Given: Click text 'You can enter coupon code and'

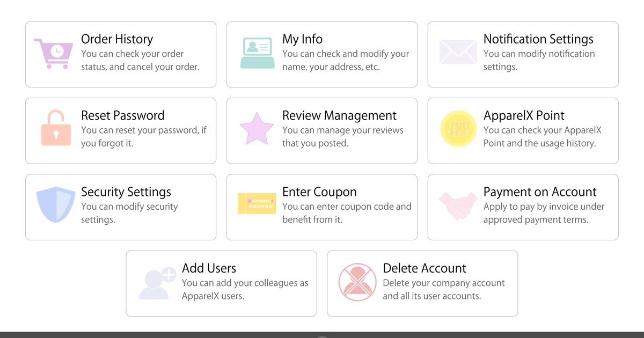Looking at the screenshot, I should (x=347, y=207).
